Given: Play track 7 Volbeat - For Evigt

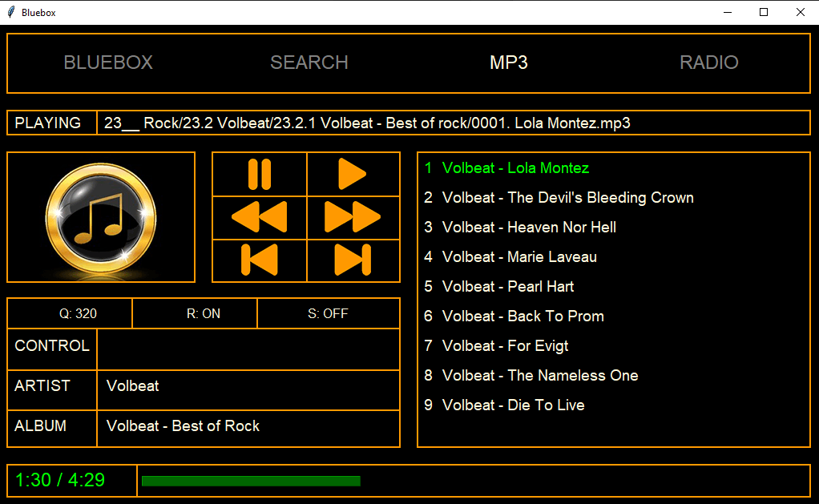Looking at the screenshot, I should point(496,346).
